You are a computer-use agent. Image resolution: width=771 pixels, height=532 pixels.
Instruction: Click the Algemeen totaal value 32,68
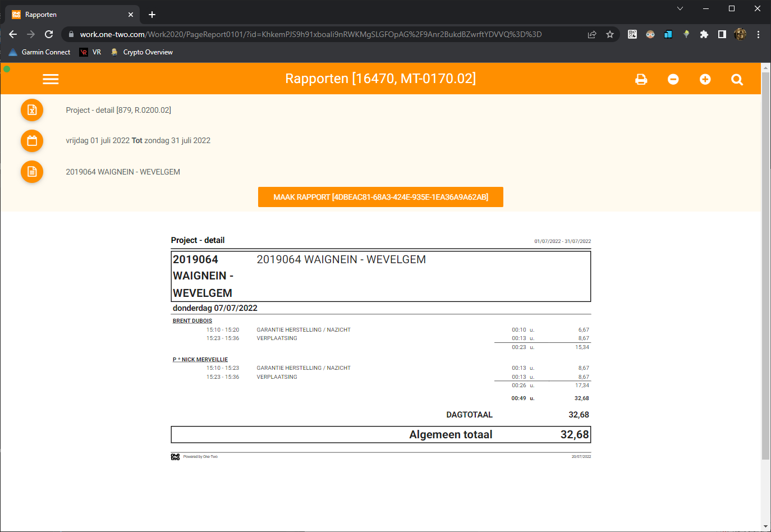click(575, 434)
